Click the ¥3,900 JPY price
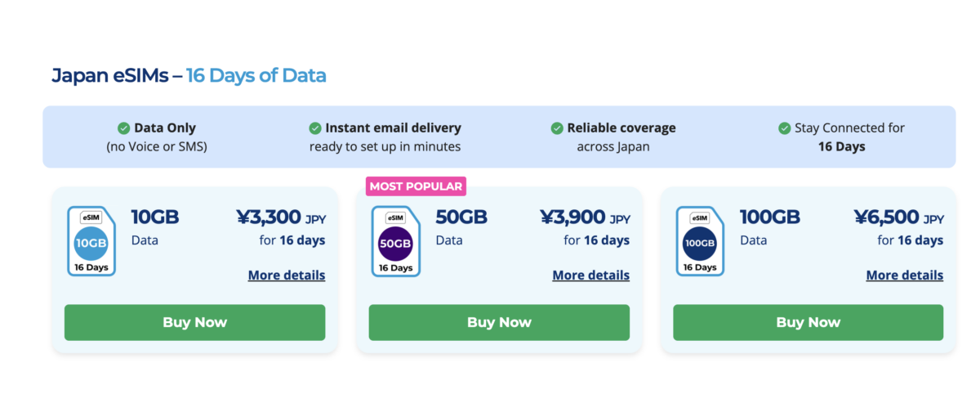 tap(584, 217)
